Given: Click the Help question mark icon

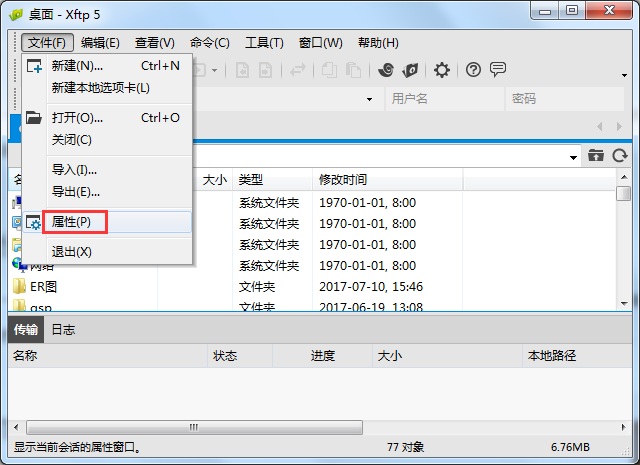Looking at the screenshot, I should pos(473,70).
